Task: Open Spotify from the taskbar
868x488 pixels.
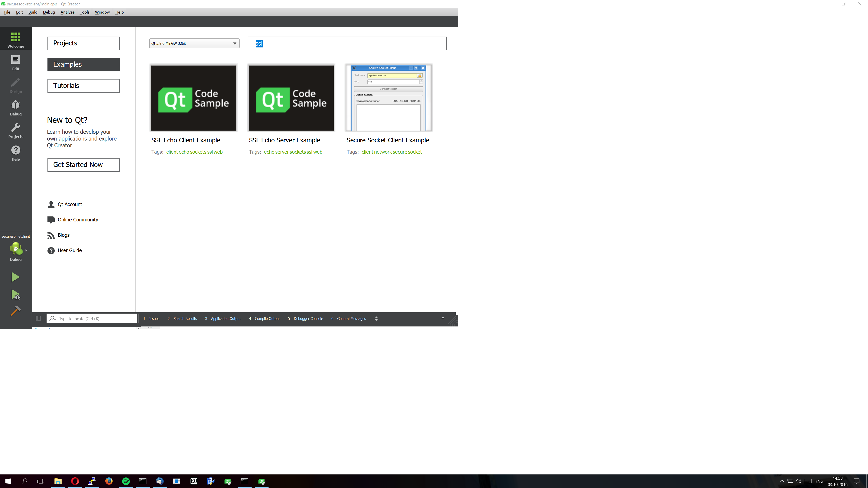Action: (x=126, y=481)
